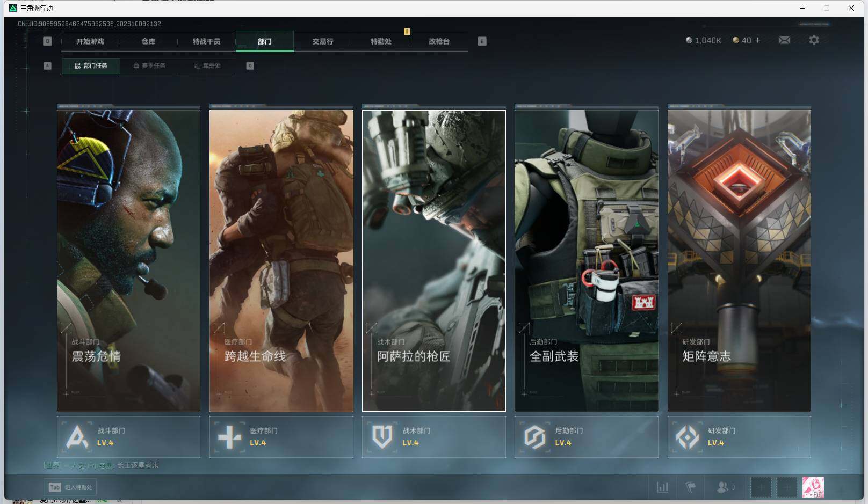Click the plus icon beside 40 currency
Image resolution: width=868 pixels, height=504 pixels.
(757, 40)
